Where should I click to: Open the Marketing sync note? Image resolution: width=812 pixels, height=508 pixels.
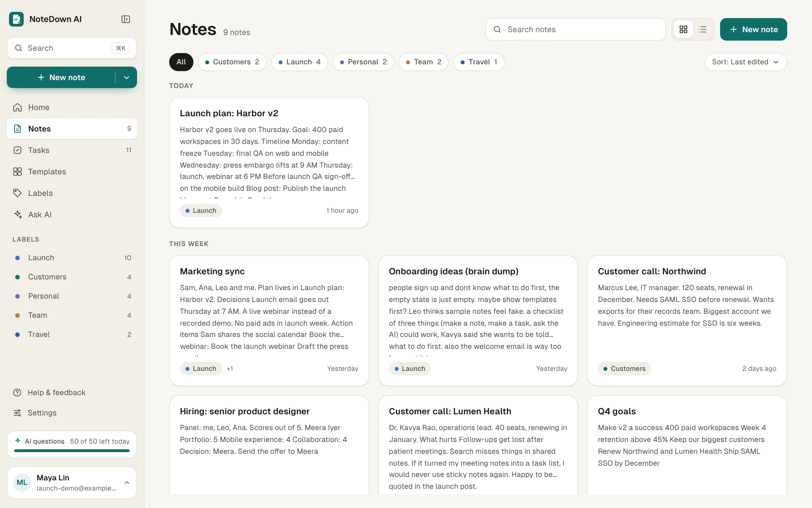tap(269, 321)
